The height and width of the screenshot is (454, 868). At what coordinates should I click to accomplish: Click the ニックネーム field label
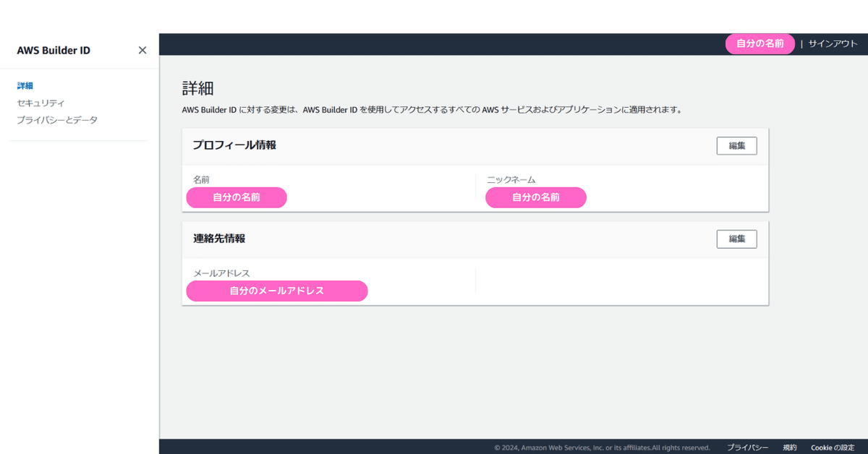(511, 179)
